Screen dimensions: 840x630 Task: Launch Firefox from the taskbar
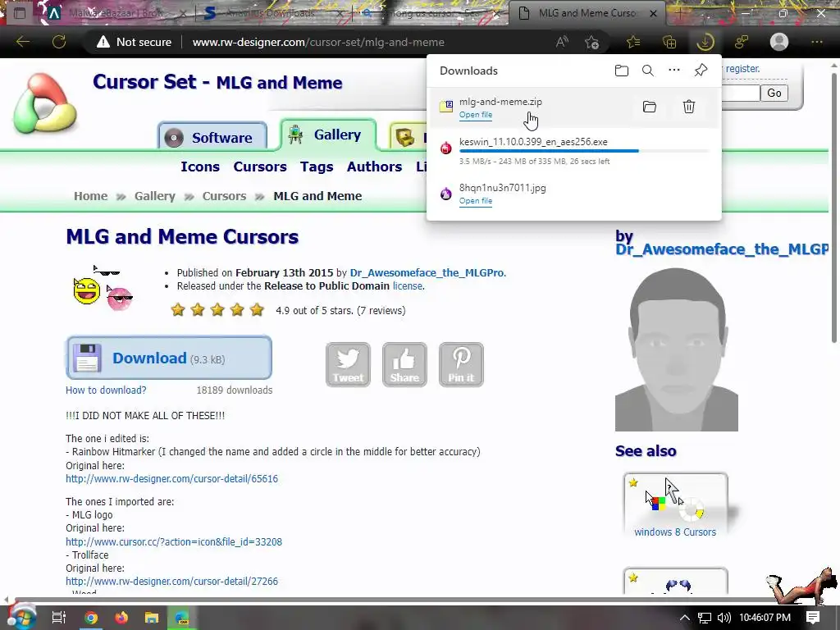point(121,618)
